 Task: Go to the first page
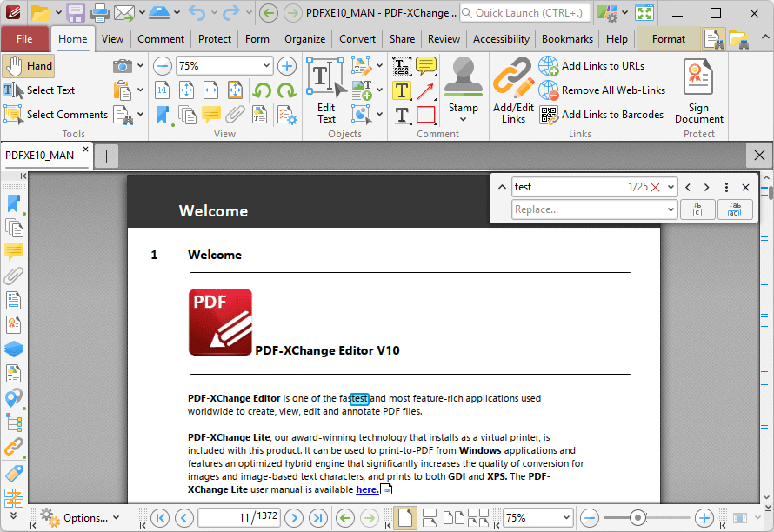coord(160,518)
